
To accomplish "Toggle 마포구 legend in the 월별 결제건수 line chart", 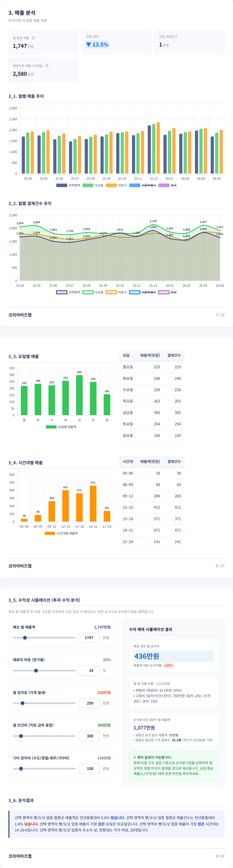I will pos(116,292).
